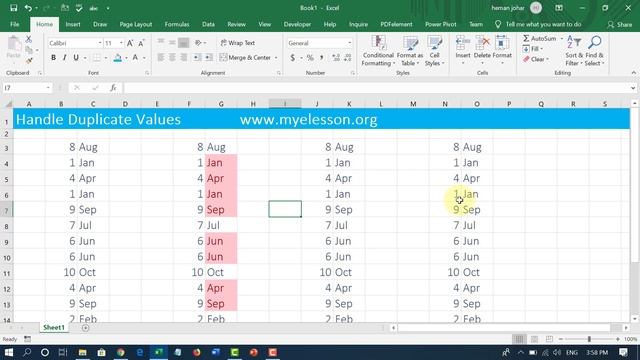Center text horizontally
The width and height of the screenshot is (640, 360).
172,58
